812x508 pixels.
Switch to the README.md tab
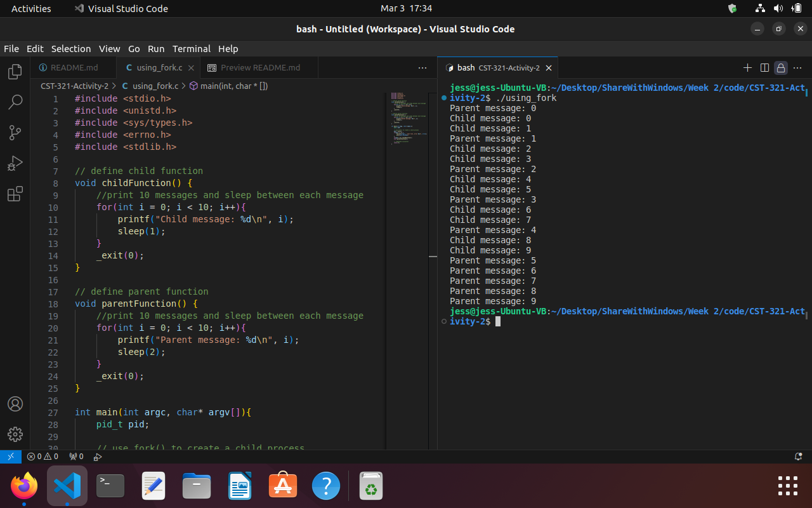(74, 67)
